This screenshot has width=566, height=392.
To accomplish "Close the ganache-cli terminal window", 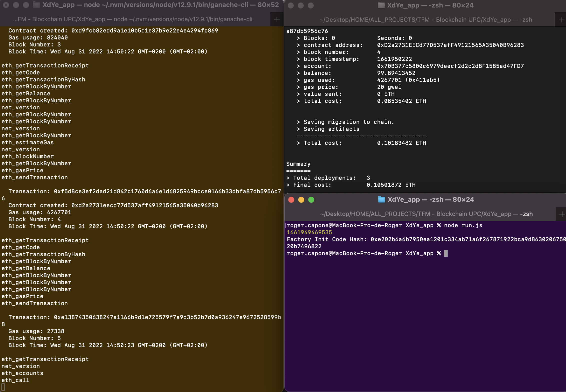I will [6, 5].
